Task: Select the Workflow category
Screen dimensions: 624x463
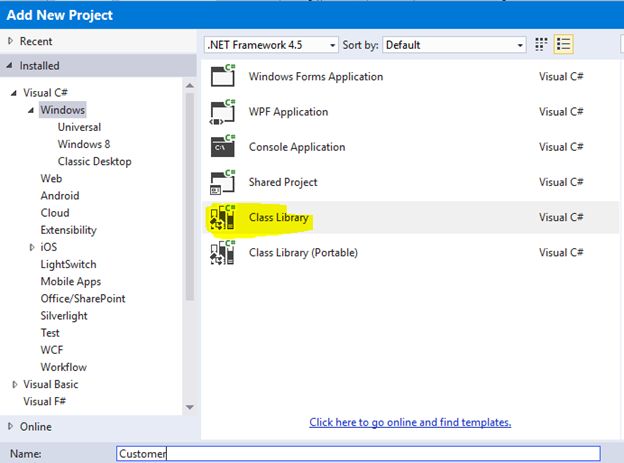Action: pos(64,367)
